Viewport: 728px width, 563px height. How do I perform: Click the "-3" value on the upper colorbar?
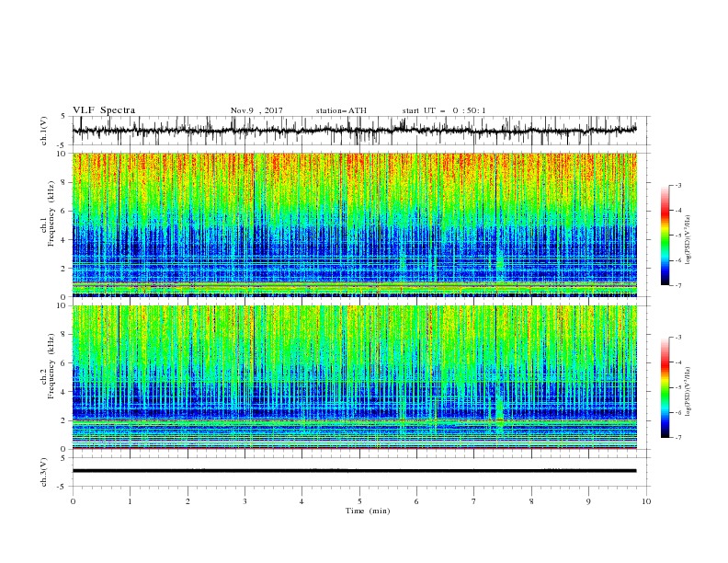click(677, 185)
